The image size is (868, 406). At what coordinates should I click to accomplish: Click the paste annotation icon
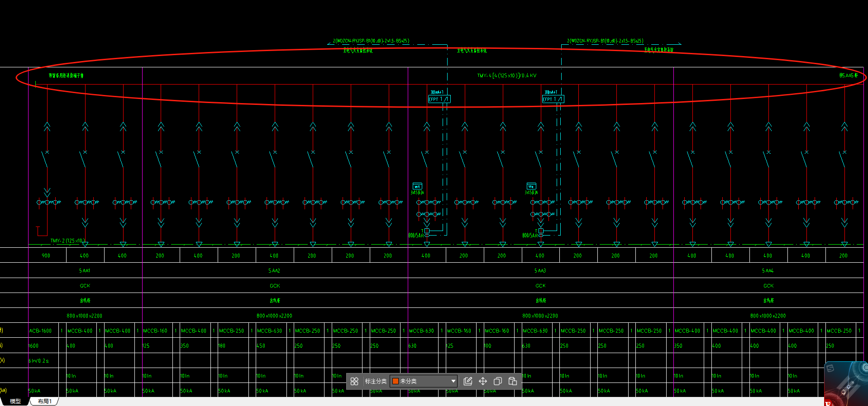point(513,381)
